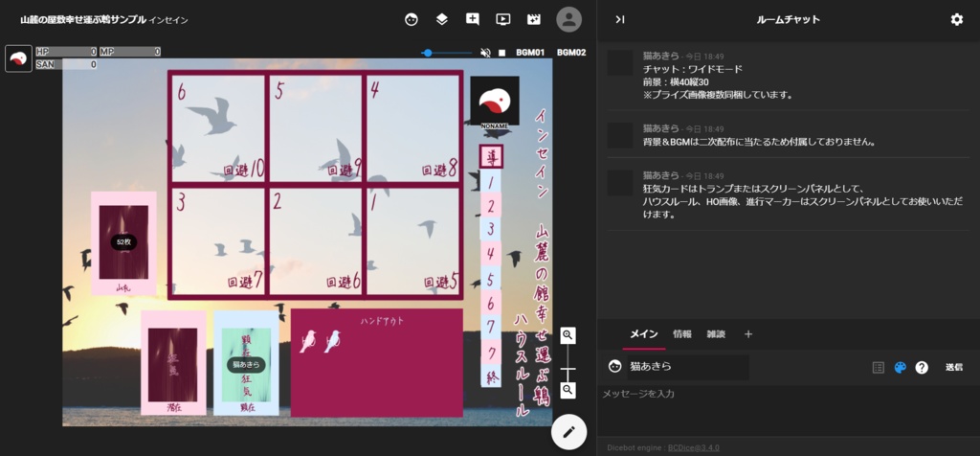The image size is (980, 456).
Task: Click the 潜在 madness card
Action: tap(172, 365)
